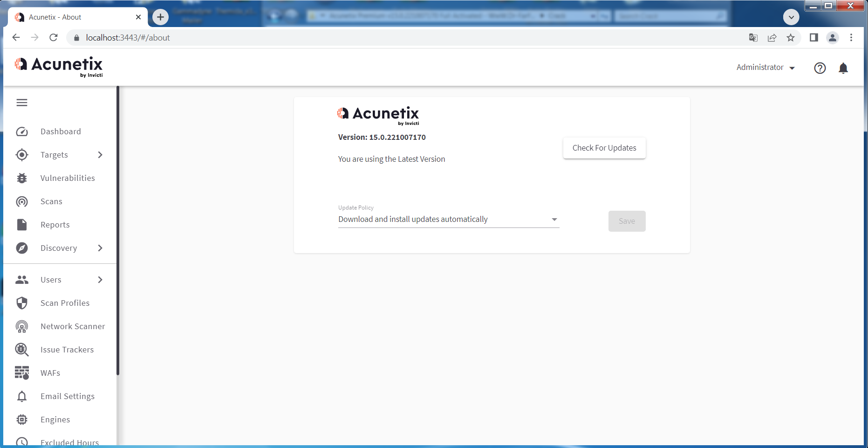Bookmark page with star icon
This screenshot has width=868, height=448.
pos(791,38)
